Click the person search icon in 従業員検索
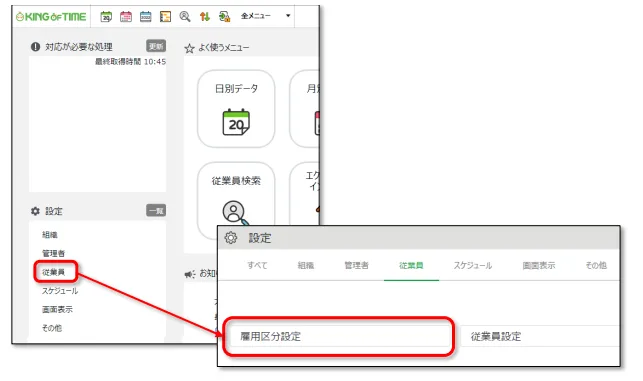 tap(235, 212)
